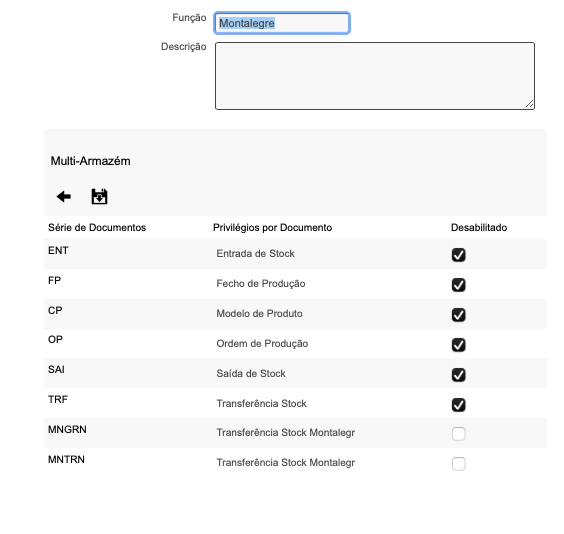Screen dimensions: 564x534
Task: Click the save disk icon
Action: (99, 197)
